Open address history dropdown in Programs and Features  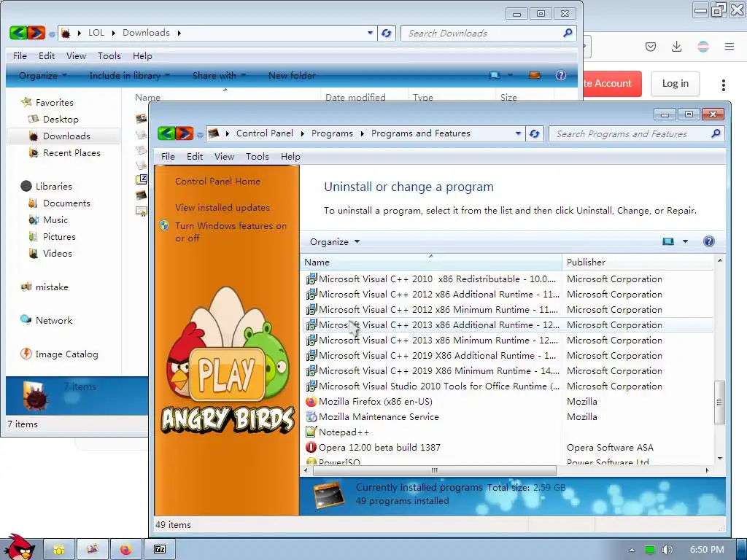click(518, 134)
